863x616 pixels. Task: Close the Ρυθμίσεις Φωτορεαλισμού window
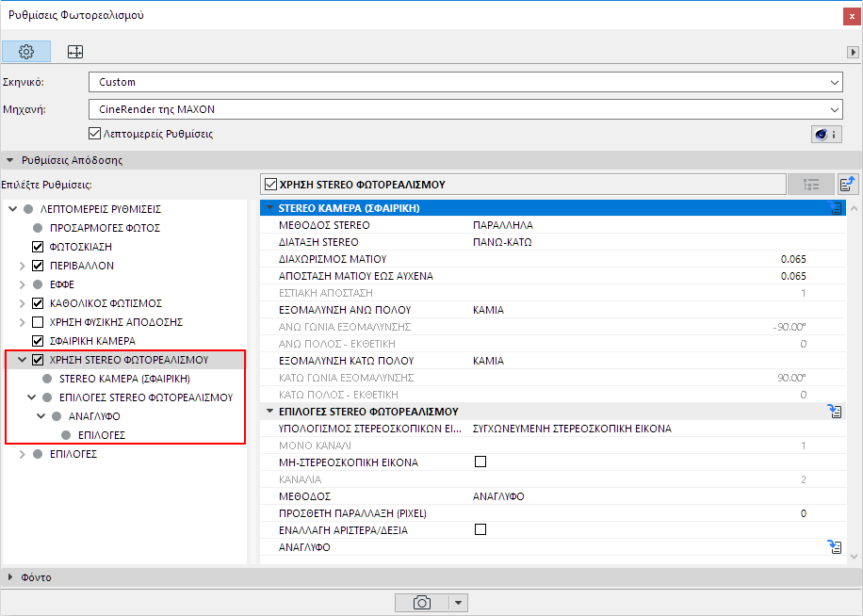pyautogui.click(x=852, y=17)
